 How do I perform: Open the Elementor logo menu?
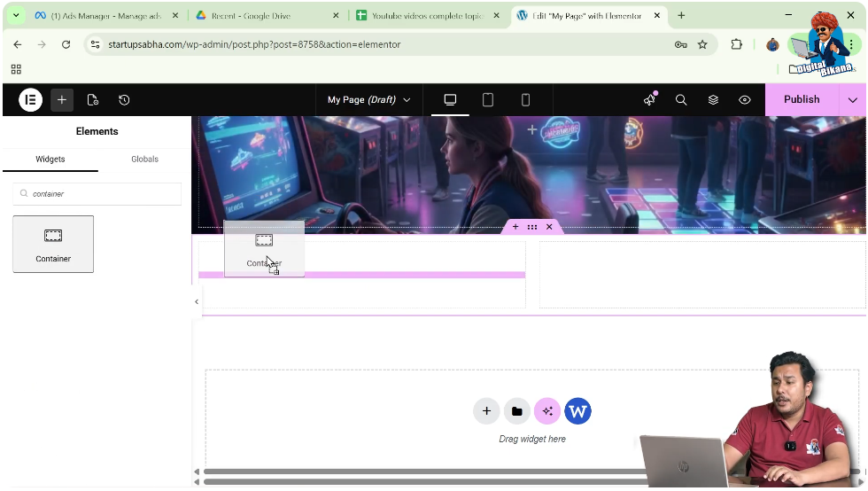(x=30, y=100)
